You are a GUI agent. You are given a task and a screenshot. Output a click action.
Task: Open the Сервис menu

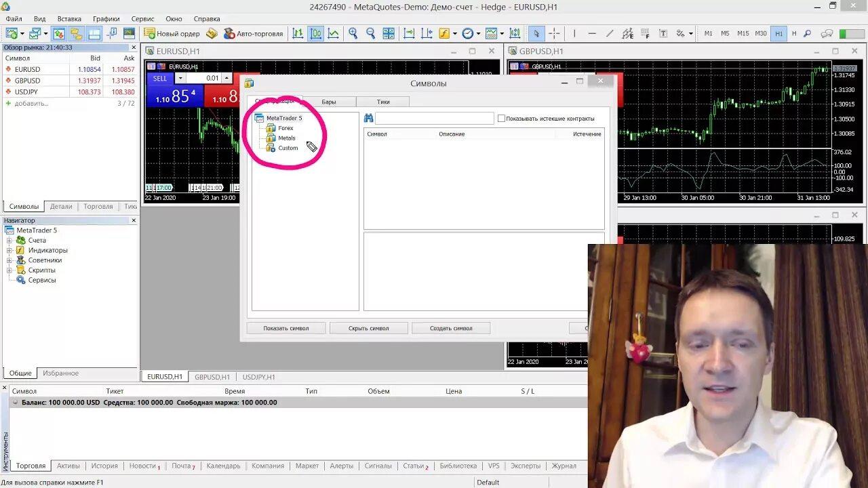pos(142,19)
